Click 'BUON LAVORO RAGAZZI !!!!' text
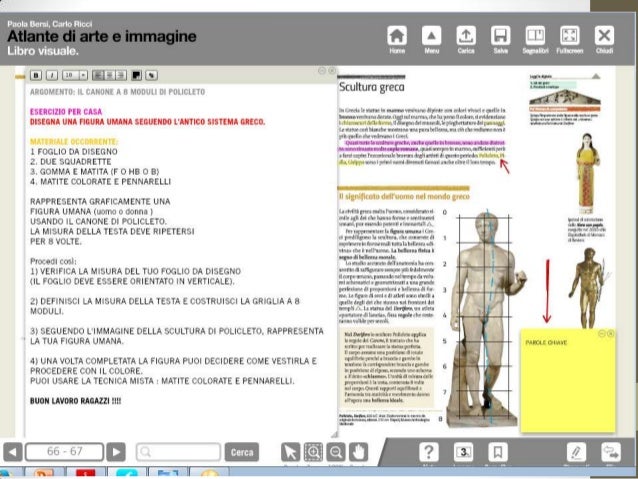Screen dimensions: 638x479 pyautogui.click(x=75, y=401)
